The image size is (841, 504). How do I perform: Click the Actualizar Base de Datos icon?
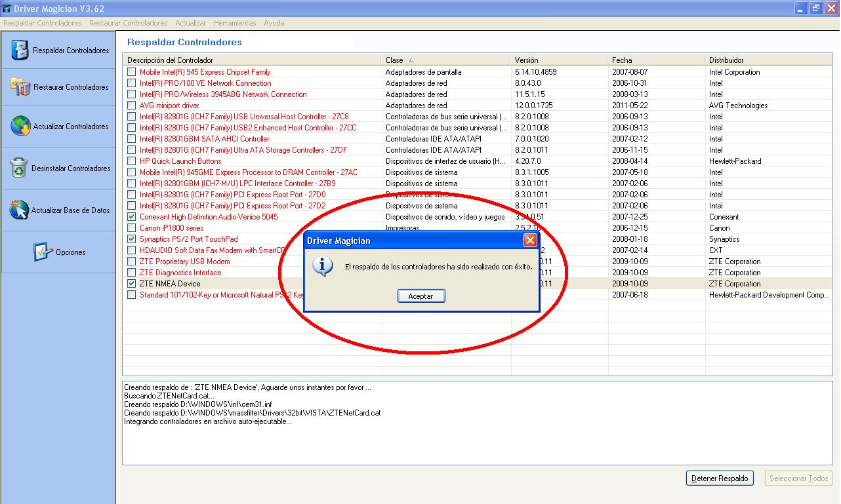pyautogui.click(x=20, y=210)
